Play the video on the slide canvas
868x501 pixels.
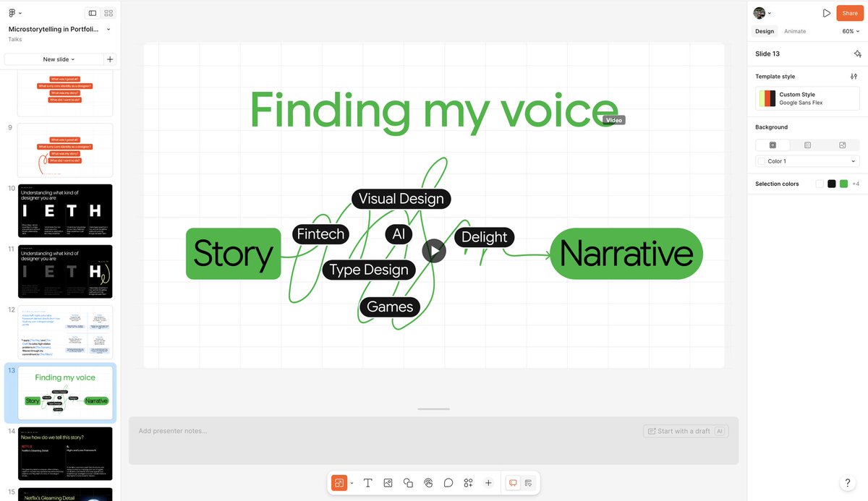pos(434,251)
